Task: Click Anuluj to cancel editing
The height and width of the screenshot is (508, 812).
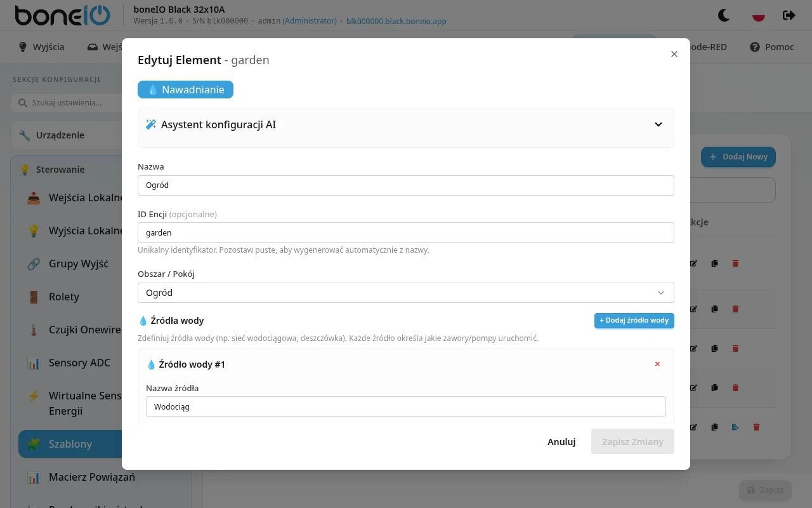Action: (x=561, y=441)
